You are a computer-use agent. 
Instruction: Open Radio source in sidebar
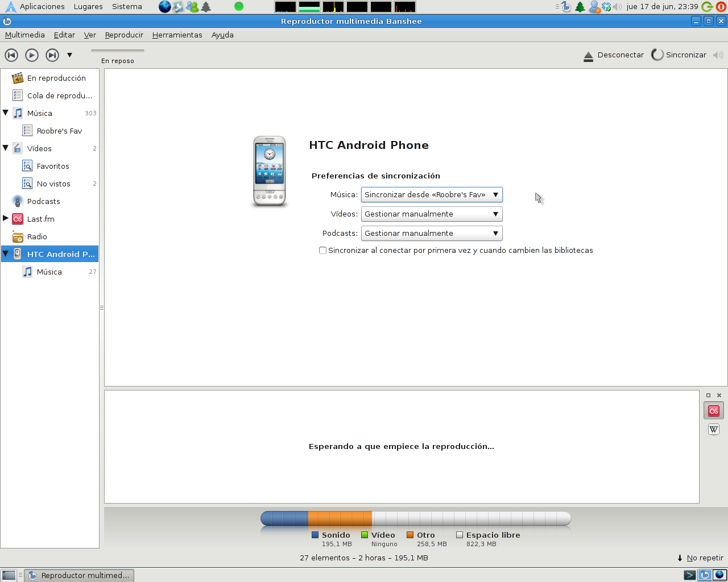coord(37,237)
